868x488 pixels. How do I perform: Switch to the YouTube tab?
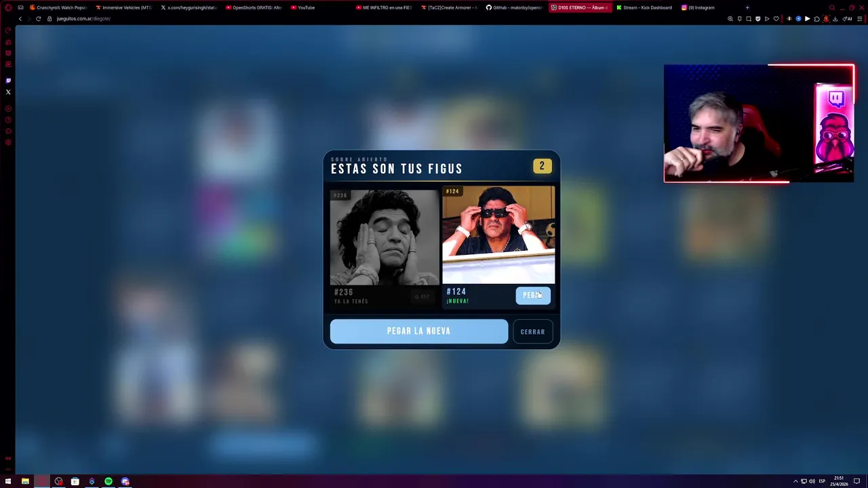pos(319,7)
